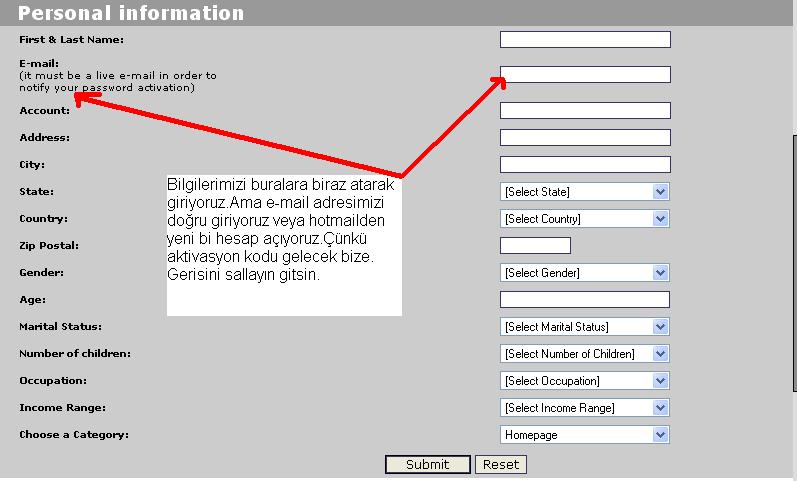Click the 'Occupation:' label
Image resolution: width=797 pixels, height=481 pixels.
pyautogui.click(x=53, y=380)
